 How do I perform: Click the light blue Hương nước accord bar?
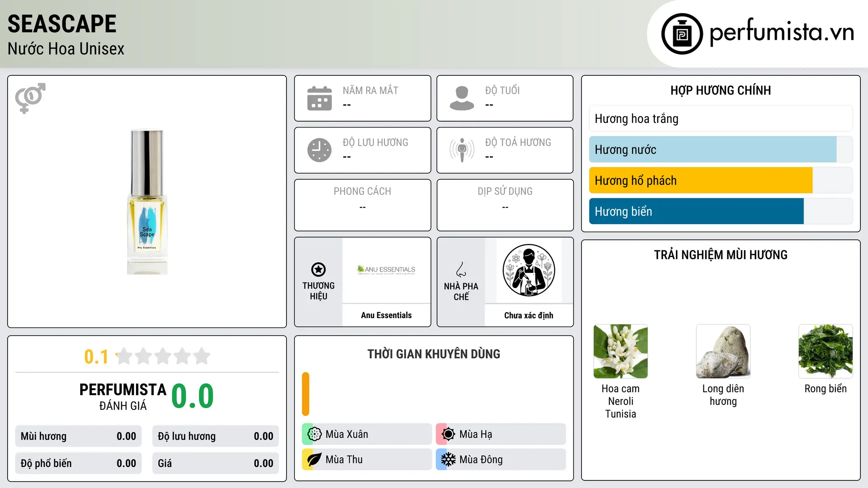click(721, 150)
